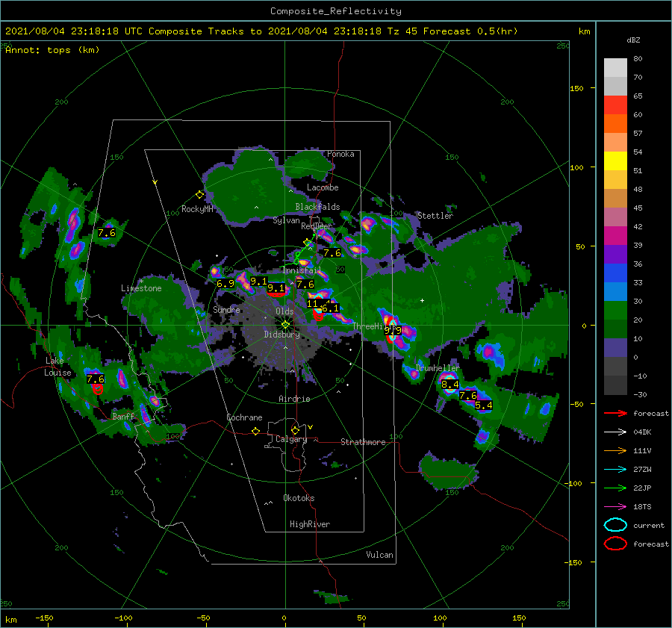Click the Okotoks city label
Image resolution: width=672 pixels, height=628 pixels.
(x=299, y=497)
